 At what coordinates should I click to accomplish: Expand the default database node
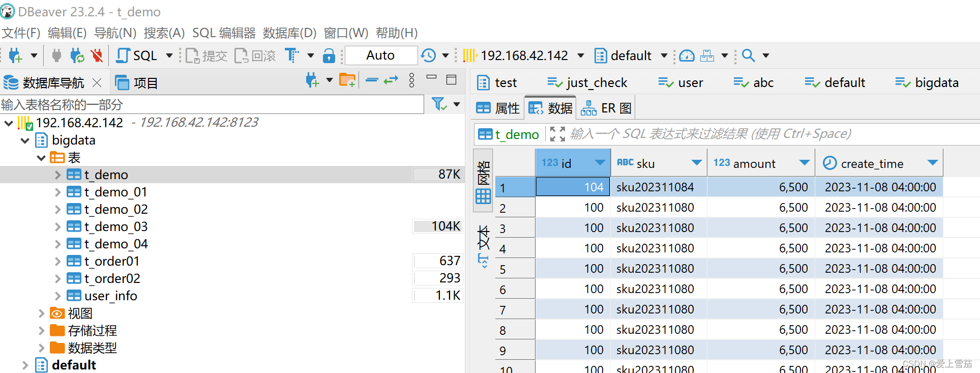[25, 365]
